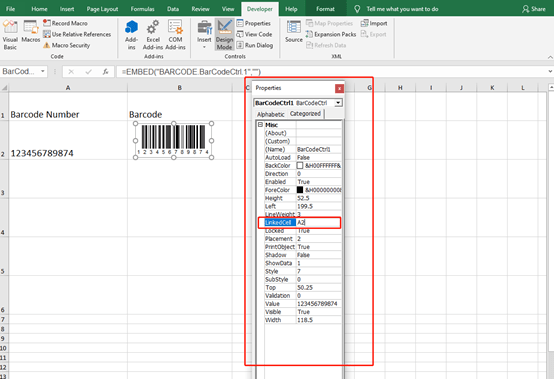Open the Macros dialog
The width and height of the screenshot is (554, 379).
click(30, 32)
